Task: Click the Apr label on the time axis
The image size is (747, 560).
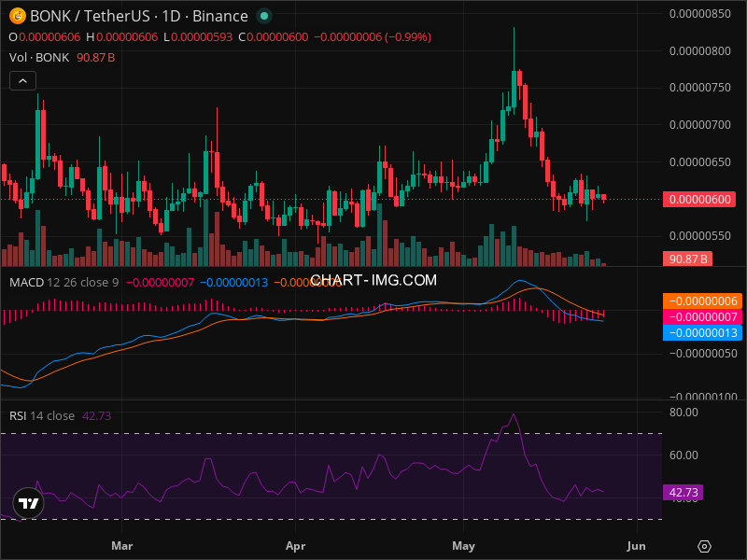Action: coord(295,546)
